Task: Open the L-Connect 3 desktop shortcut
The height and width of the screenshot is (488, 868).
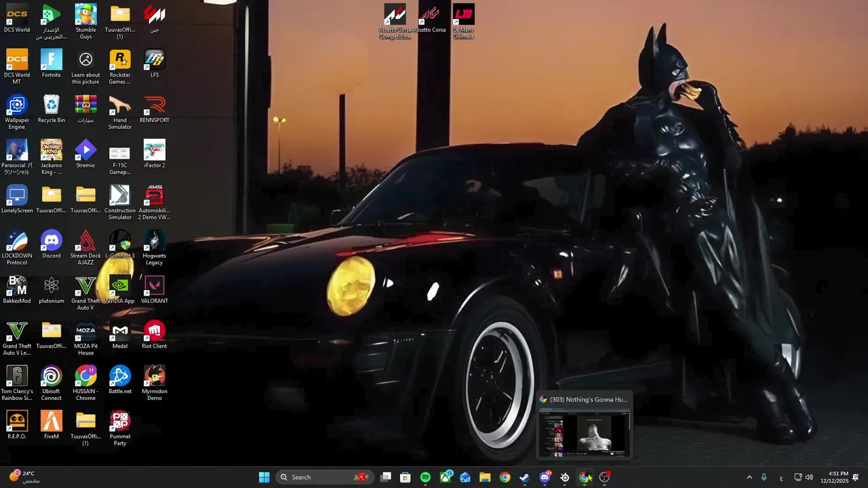Action: [x=120, y=244]
